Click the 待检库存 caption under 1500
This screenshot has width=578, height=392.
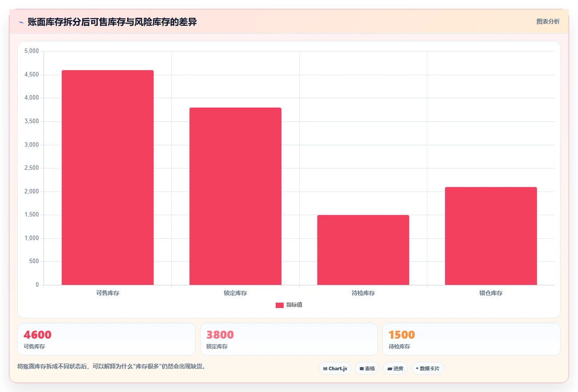(x=399, y=347)
